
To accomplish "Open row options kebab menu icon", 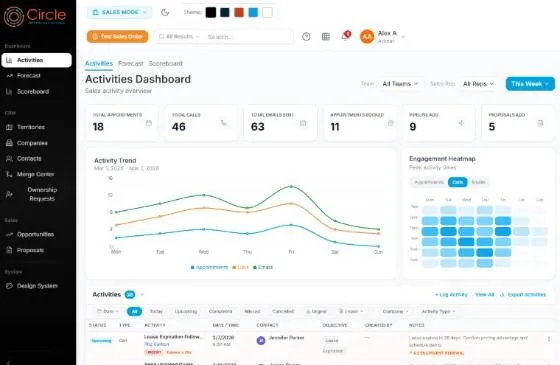I will point(549,339).
